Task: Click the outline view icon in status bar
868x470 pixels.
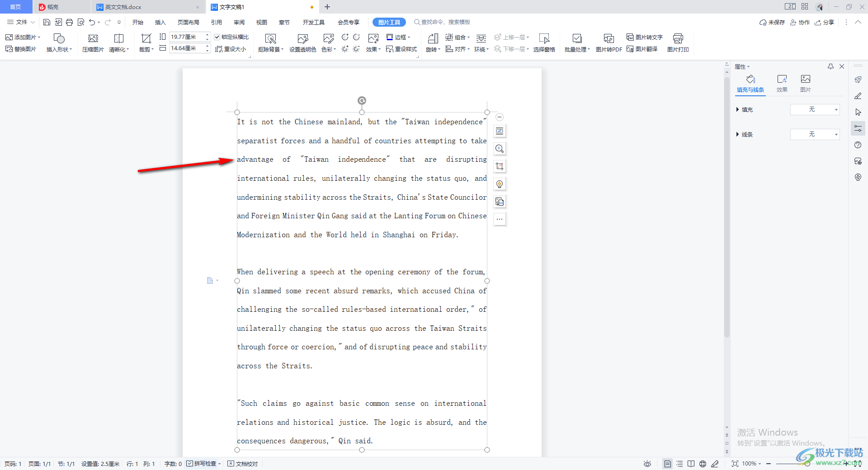Action: (x=679, y=464)
